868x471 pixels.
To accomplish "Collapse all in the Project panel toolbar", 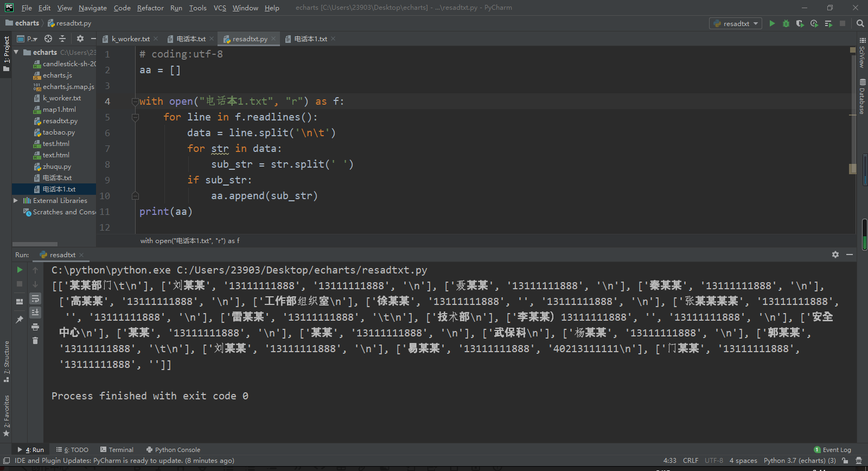I will (62, 39).
